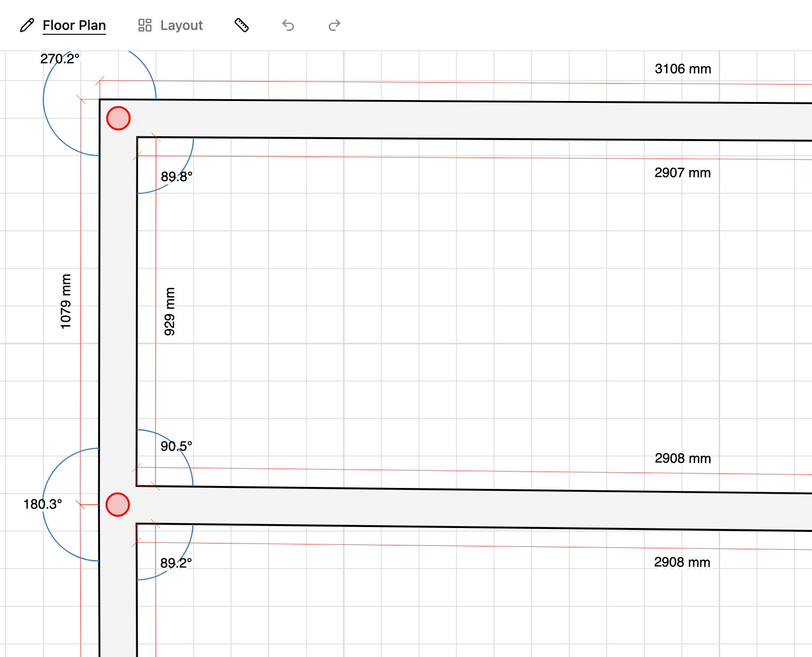Viewport: 812px width, 657px height.
Task: Select the top-left red wall corner node
Action: (x=118, y=118)
